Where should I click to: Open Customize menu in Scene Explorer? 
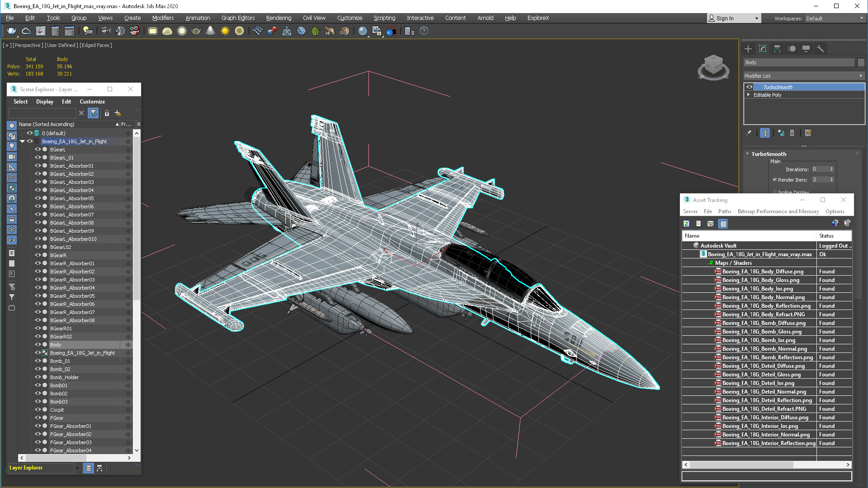tap(92, 102)
